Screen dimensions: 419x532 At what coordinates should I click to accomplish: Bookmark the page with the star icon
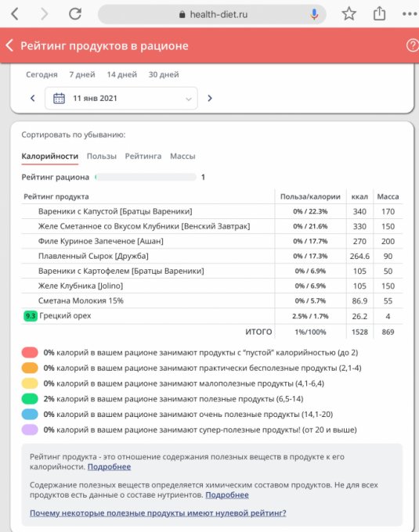[349, 14]
